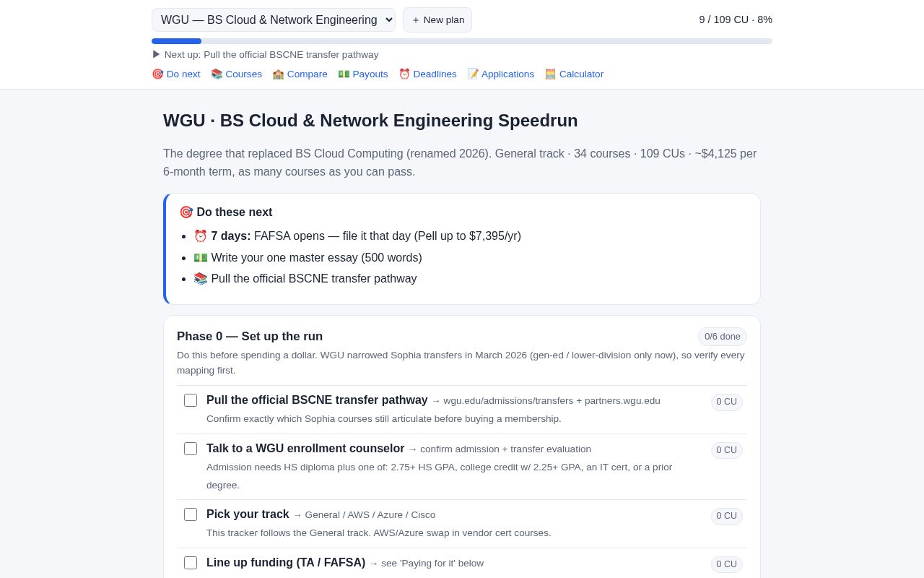
Task: Click the page title 'WGU · BS Cloud & Network Engineering Speedrun'
Action: 370,121
